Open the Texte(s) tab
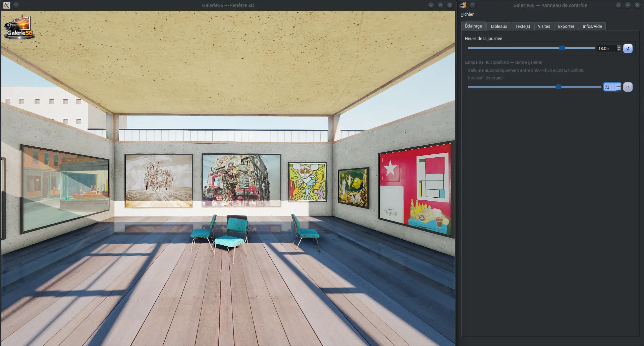 coord(523,26)
